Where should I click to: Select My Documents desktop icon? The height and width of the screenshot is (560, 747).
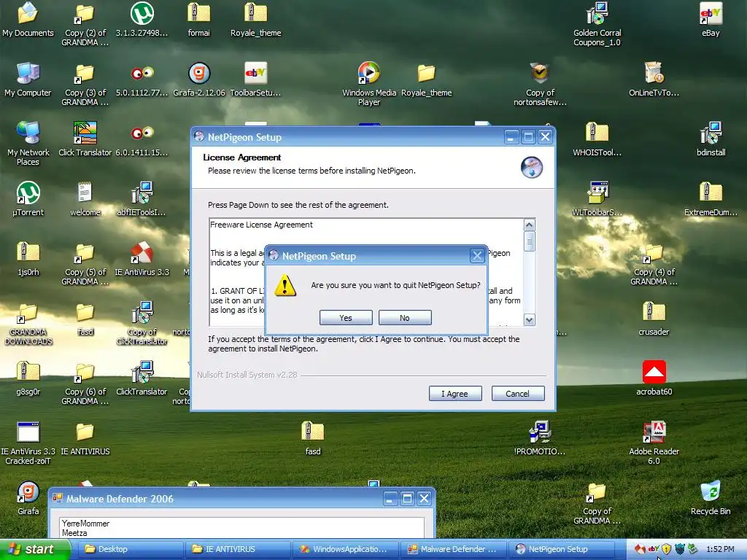tap(28, 20)
